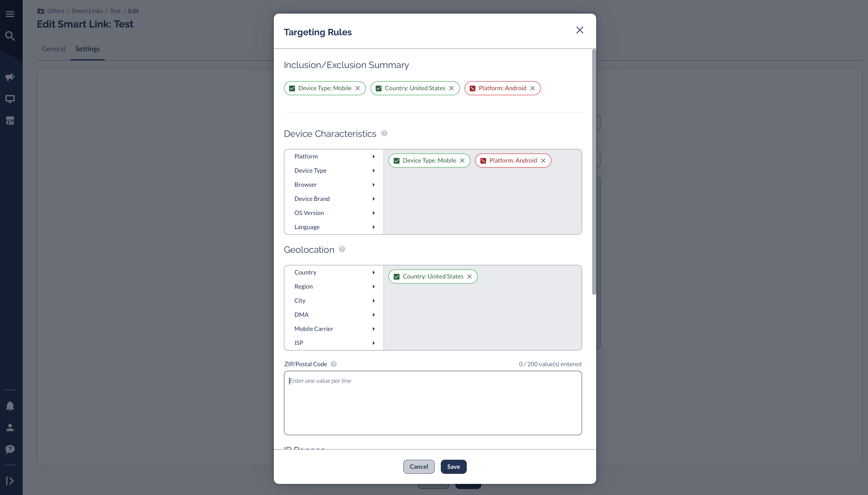Open the storefront marketplace icon

(x=10, y=120)
